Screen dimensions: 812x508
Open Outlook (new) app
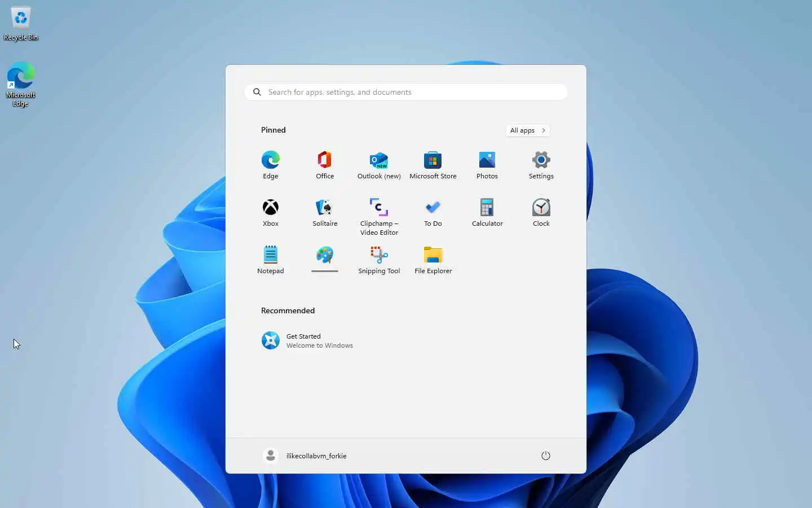pos(379,165)
